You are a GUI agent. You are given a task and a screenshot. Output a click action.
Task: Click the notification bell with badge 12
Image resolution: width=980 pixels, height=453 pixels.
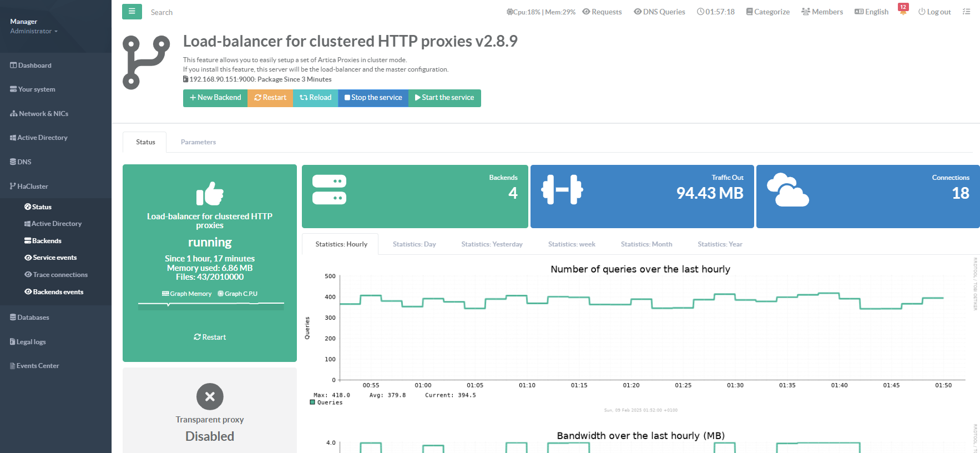(903, 11)
